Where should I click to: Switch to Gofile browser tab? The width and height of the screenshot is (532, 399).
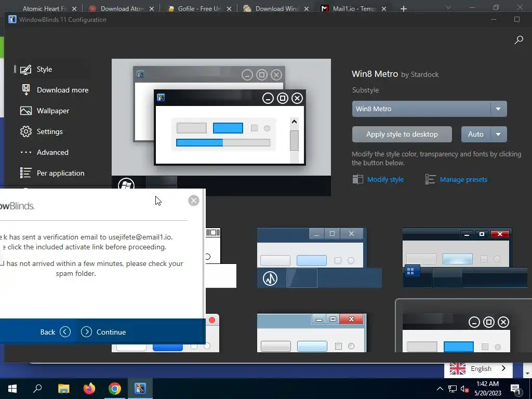(x=199, y=8)
